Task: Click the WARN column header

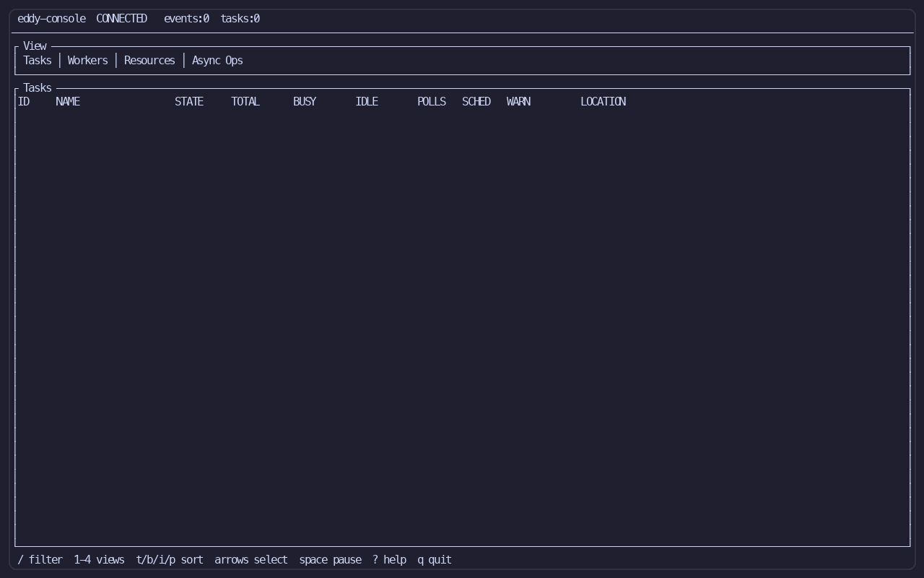Action: click(x=518, y=102)
